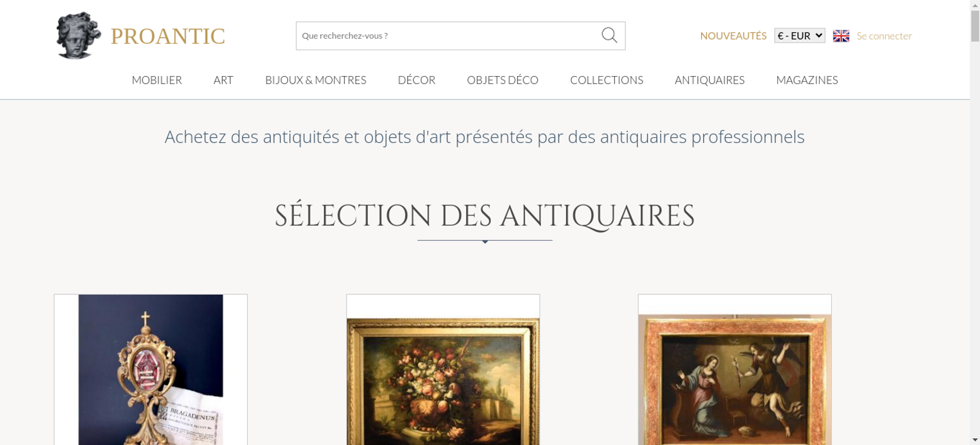This screenshot has width=980, height=445.
Task: Click the UK flag language icon
Action: [841, 36]
